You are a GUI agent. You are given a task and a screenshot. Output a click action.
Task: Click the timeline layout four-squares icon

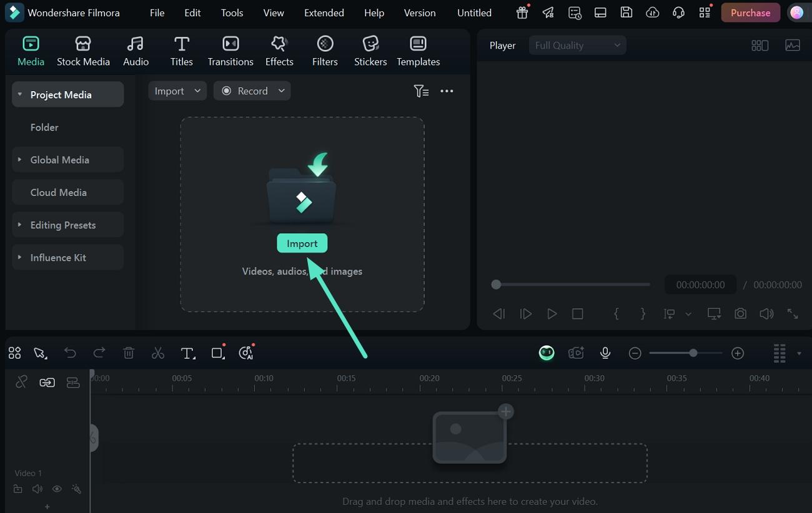pyautogui.click(x=14, y=353)
